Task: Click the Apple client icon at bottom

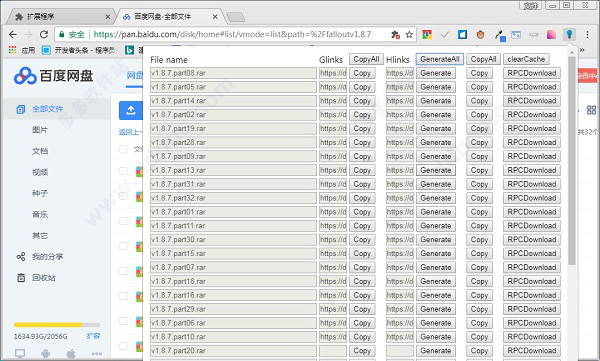Action: point(71,353)
